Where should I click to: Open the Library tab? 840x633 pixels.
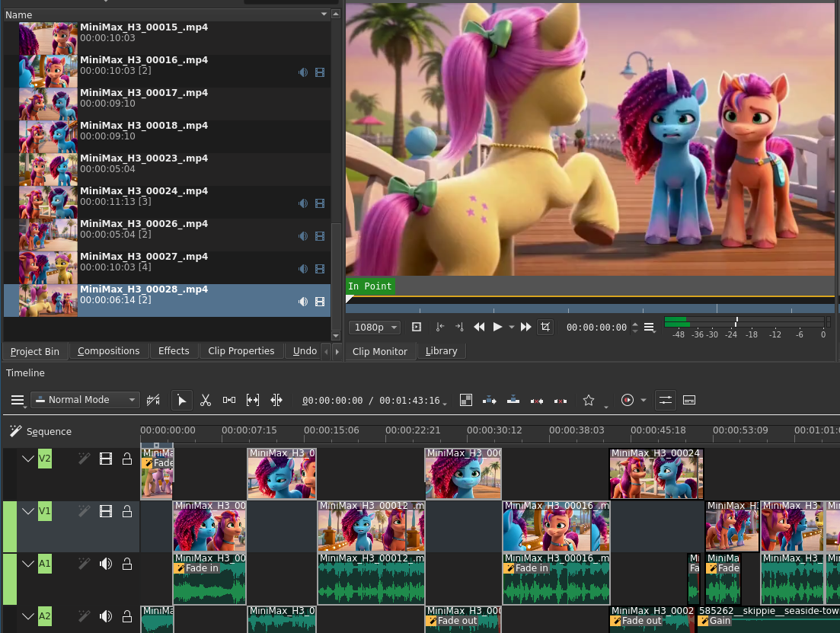pos(442,351)
